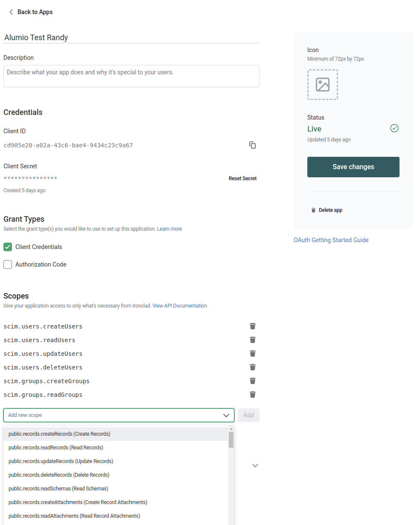Viewport: 420px width, 525px height.
Task: Delete the scim.groups.createGroups scope
Action: tap(253, 381)
